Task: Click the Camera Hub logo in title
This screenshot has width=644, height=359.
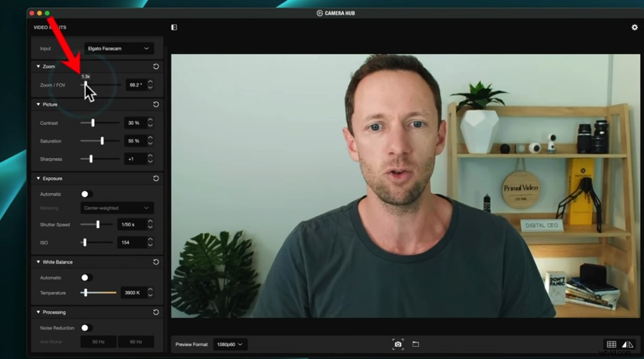Action: click(x=319, y=13)
